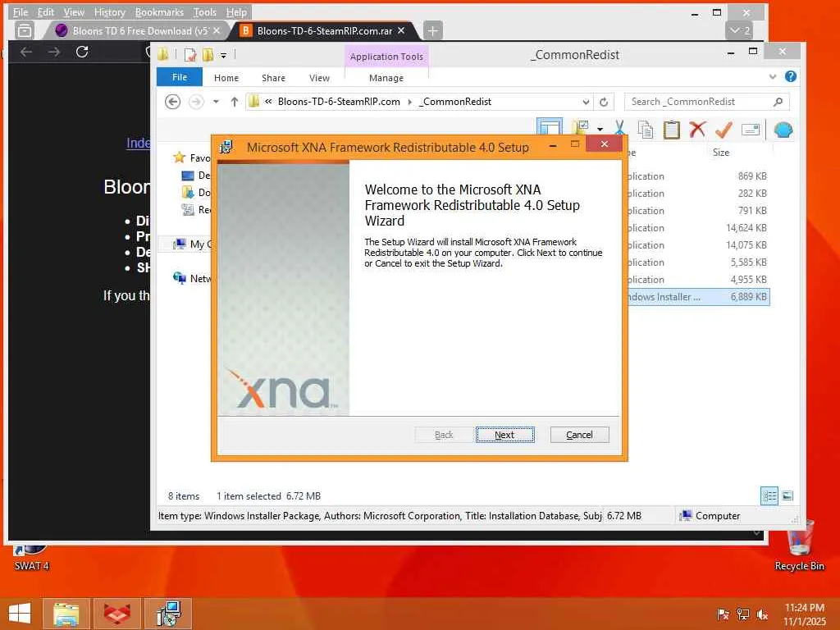Screen dimensions: 840x630
Task: Click the volume icon in system tray
Action: (x=761, y=614)
